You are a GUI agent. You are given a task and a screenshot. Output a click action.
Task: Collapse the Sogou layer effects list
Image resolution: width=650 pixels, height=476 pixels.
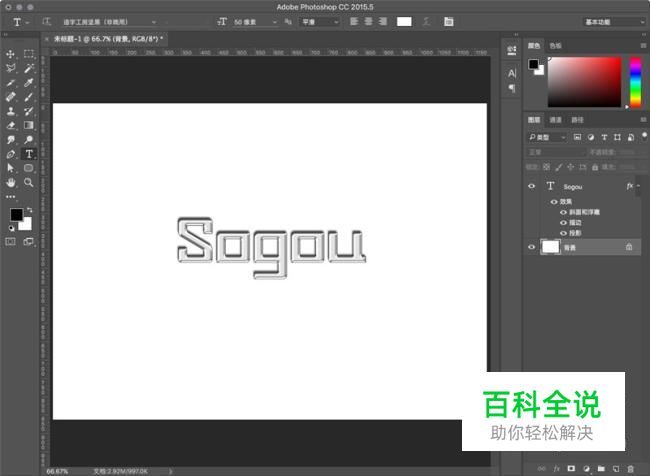[x=638, y=186]
